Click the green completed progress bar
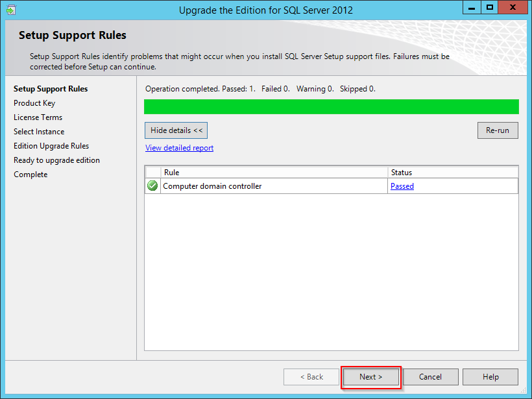 pos(332,106)
